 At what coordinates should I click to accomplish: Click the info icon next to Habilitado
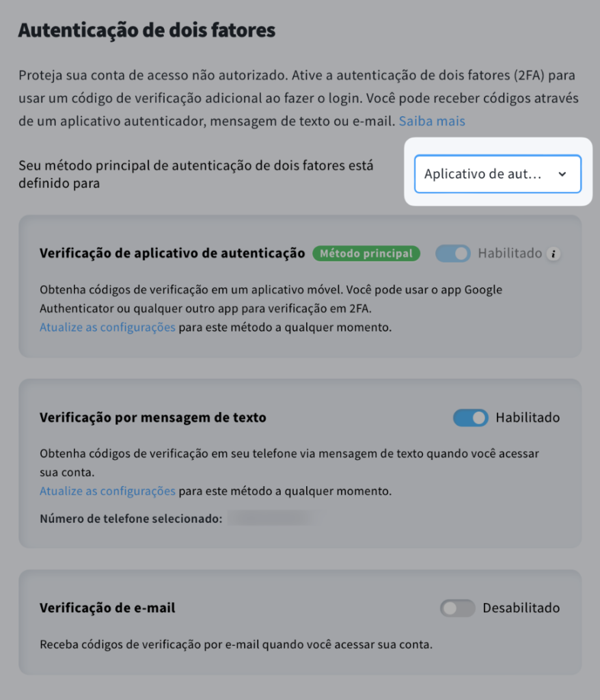(554, 254)
